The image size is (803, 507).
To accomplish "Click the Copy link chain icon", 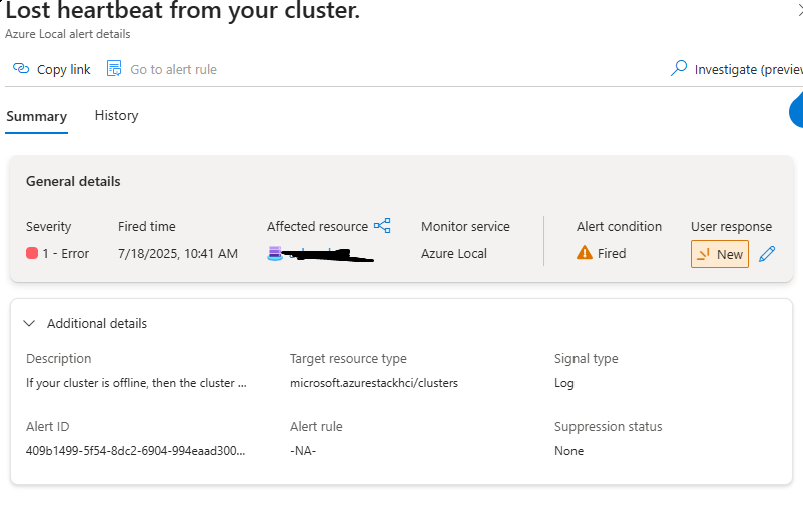I will [21, 68].
